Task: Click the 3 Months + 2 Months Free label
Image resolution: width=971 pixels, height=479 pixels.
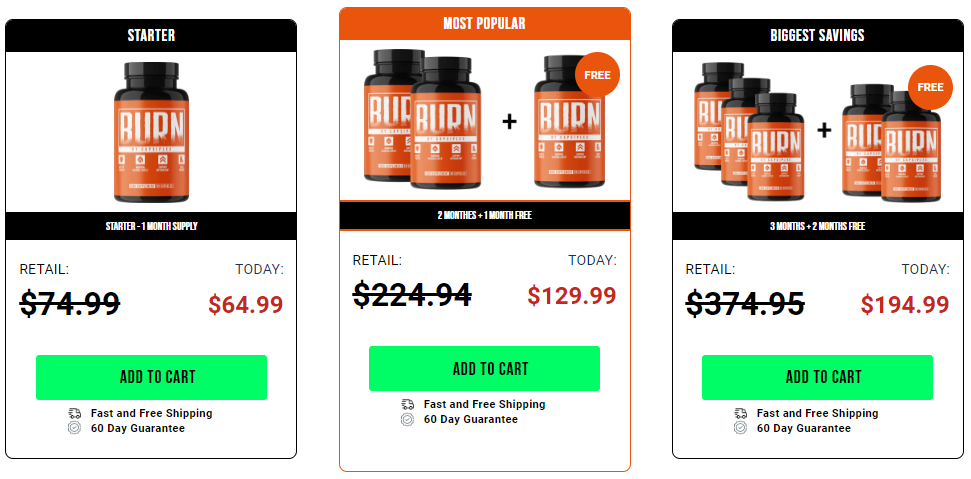Action: coord(817,226)
